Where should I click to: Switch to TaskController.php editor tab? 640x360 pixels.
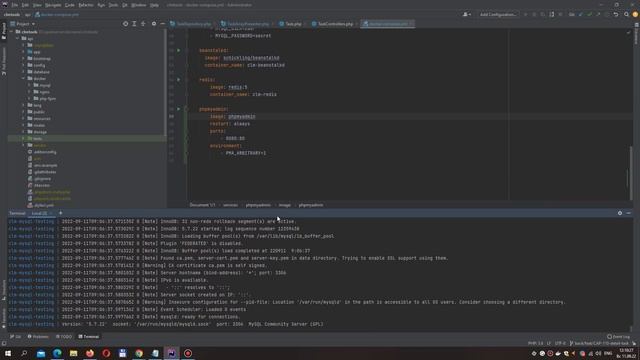[335, 24]
